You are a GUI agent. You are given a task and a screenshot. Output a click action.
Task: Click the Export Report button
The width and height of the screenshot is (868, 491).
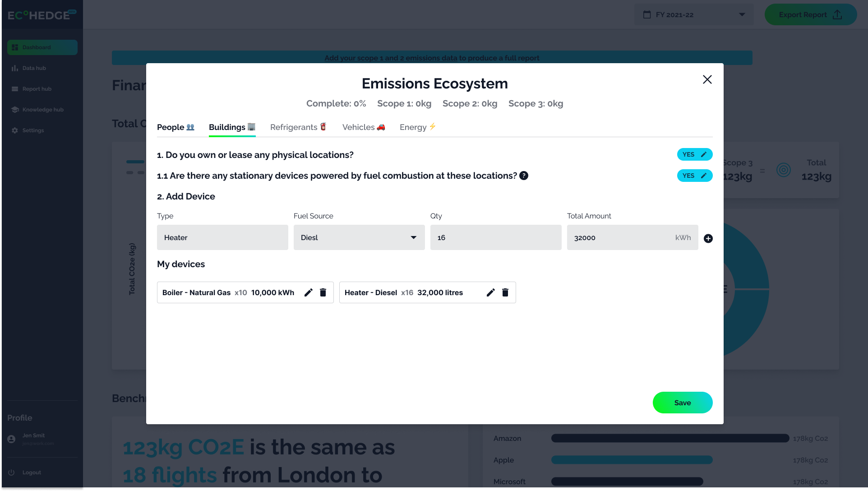[x=811, y=15]
